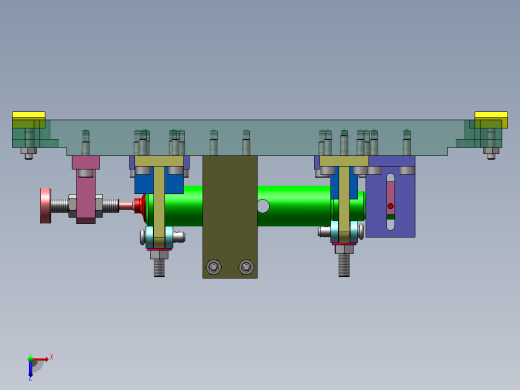Select the olive center mounting bracket
Viewport: 520px width, 390px height.
230,217
